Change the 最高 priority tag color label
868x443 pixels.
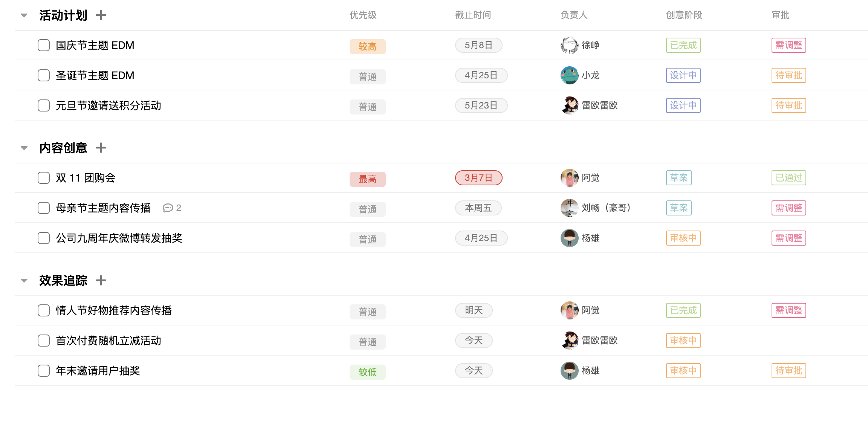click(368, 179)
